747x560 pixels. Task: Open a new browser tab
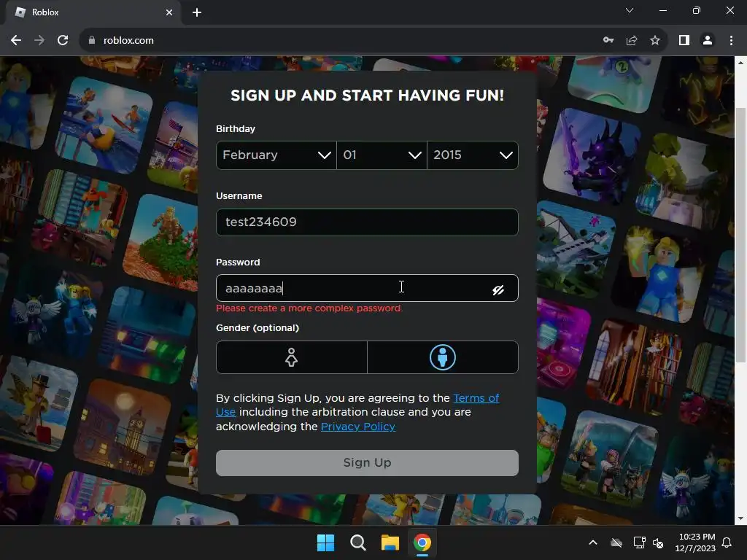(x=197, y=12)
